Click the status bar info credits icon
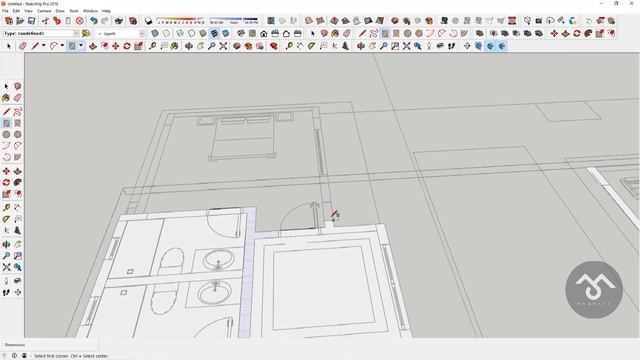The image size is (640, 360). pos(14,356)
